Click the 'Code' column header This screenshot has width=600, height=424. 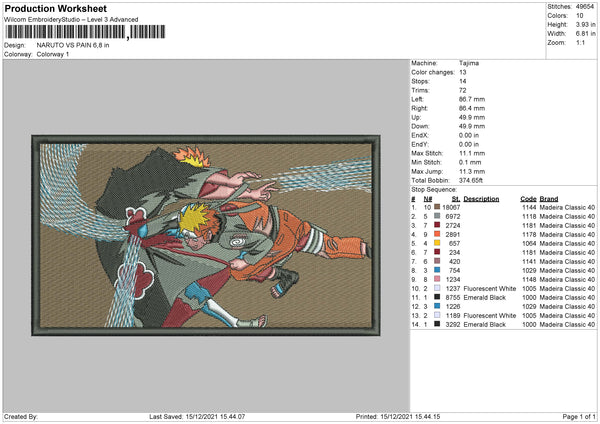coord(528,199)
